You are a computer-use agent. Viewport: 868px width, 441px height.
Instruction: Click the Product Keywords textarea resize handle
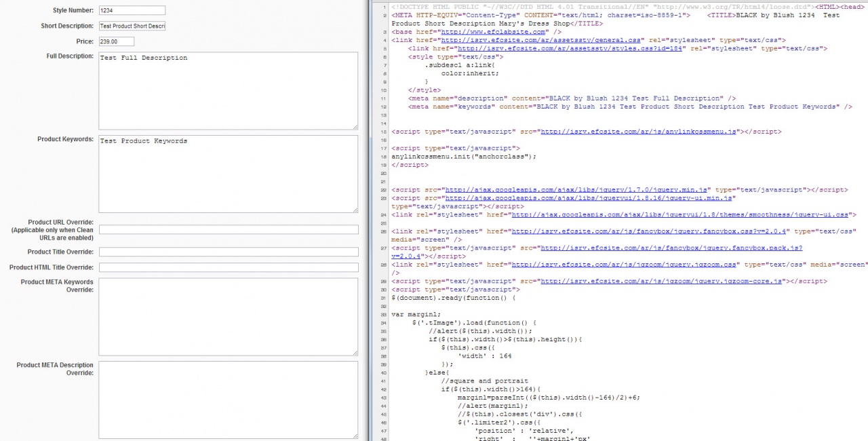click(x=355, y=210)
